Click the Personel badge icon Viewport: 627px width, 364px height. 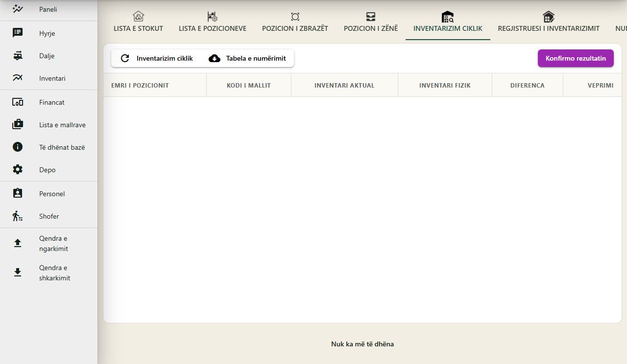[x=18, y=194]
